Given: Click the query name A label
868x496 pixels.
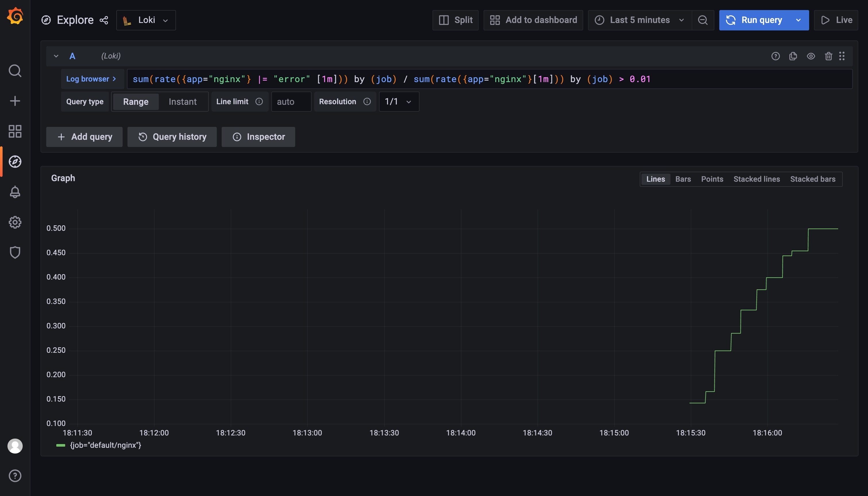Looking at the screenshot, I should [72, 56].
